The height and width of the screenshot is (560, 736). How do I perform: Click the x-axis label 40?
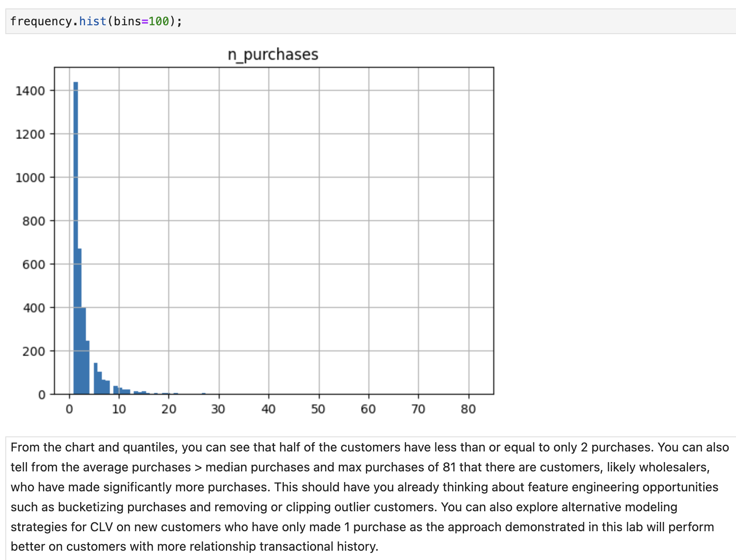[268, 409]
